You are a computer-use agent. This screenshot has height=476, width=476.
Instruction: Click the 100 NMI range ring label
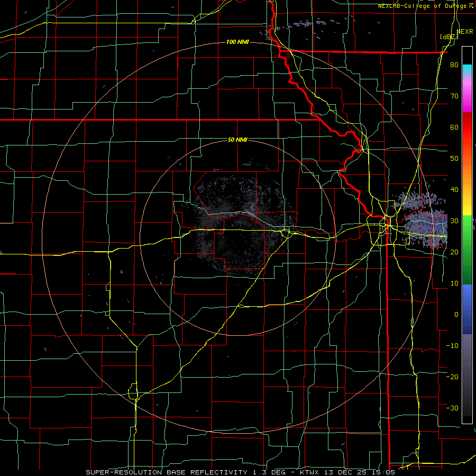pyautogui.click(x=237, y=42)
